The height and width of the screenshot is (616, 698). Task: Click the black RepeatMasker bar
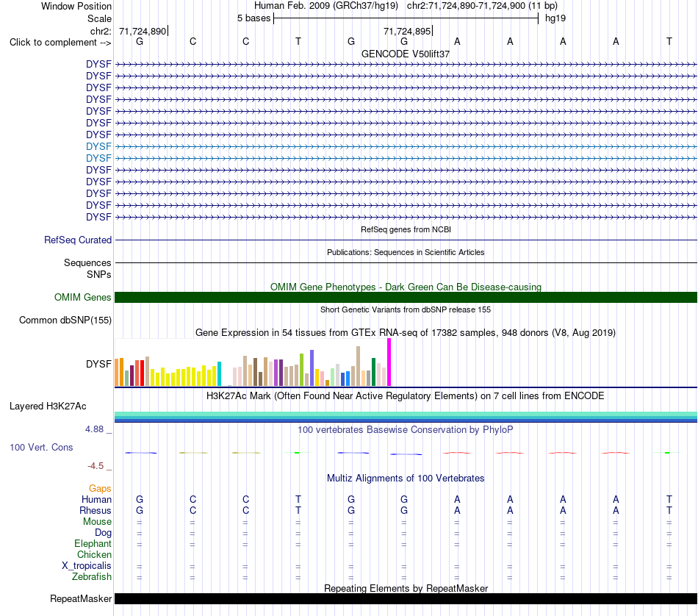pyautogui.click(x=406, y=598)
